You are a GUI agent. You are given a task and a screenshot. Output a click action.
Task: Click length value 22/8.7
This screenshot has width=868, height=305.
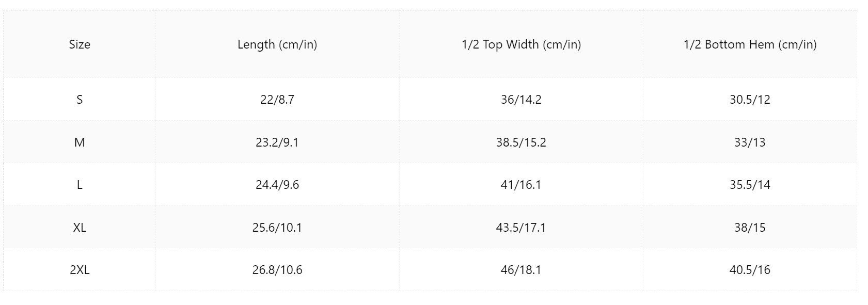[x=277, y=100]
